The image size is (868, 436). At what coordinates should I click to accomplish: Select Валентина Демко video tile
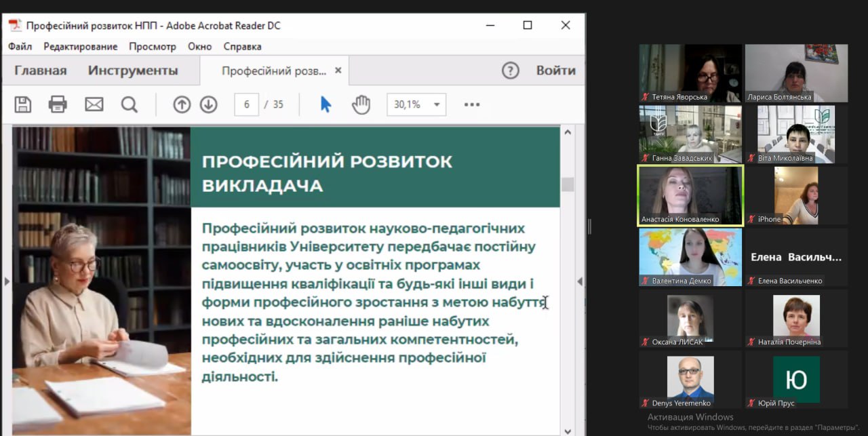690,257
